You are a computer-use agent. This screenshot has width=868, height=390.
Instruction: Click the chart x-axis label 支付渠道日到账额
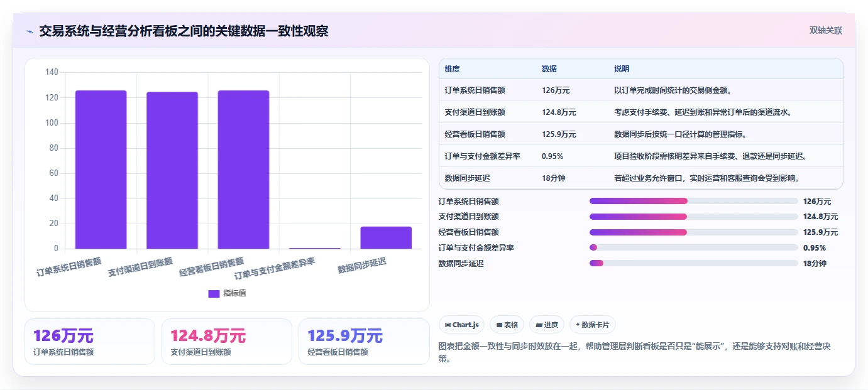point(140,268)
